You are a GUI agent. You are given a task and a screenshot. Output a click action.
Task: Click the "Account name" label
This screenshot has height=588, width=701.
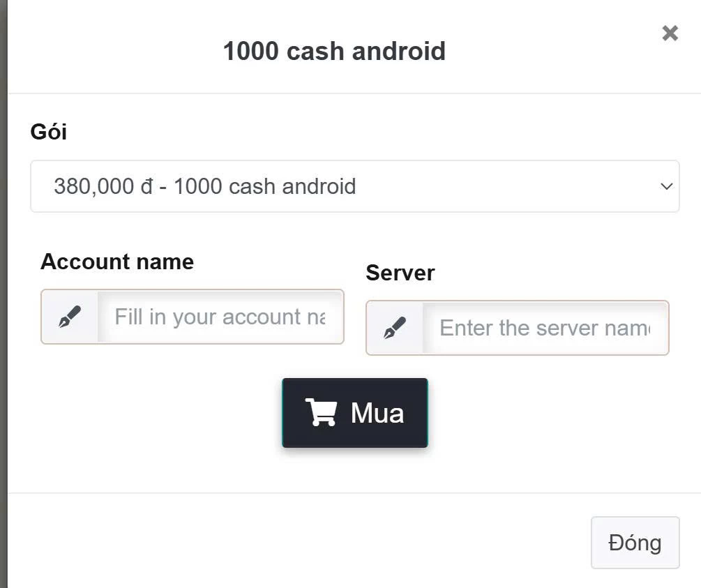(117, 262)
